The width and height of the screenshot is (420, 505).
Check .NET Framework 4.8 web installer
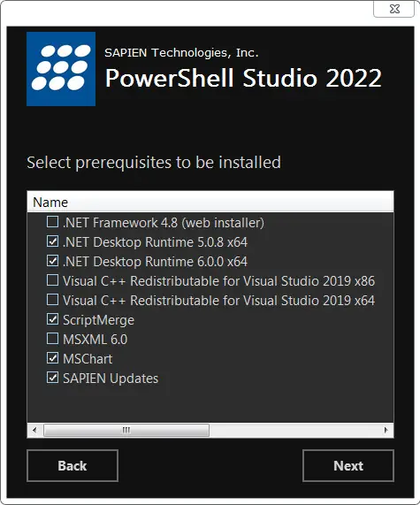point(52,222)
